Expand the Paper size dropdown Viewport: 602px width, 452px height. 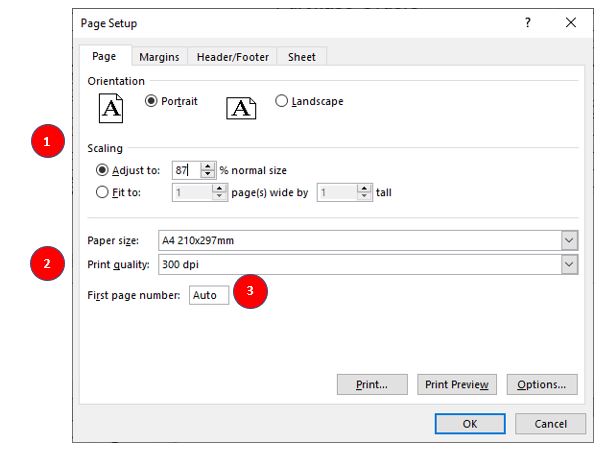coord(569,241)
